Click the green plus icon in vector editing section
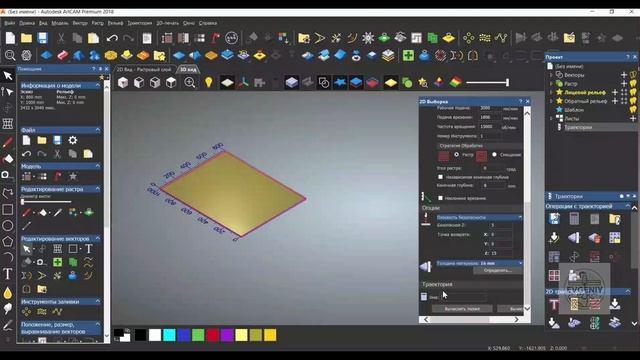640x360 pixels. pos(58,262)
